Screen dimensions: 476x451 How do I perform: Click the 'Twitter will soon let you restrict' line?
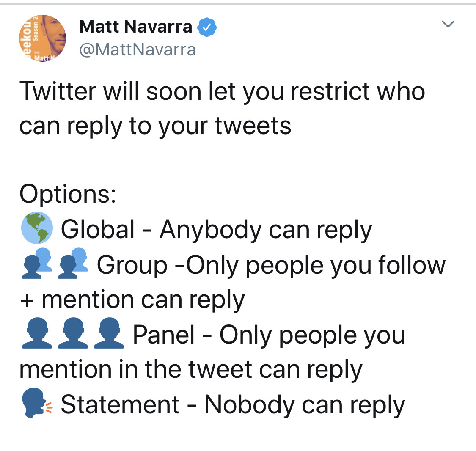tap(222, 91)
